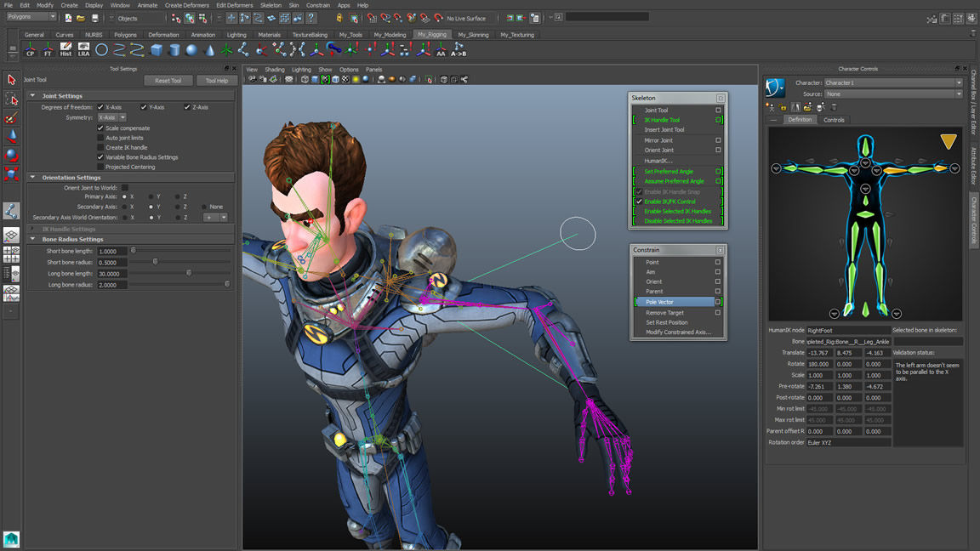Select the Move tool cone icon
Image resolution: width=980 pixels, height=551 pixels.
11,136
